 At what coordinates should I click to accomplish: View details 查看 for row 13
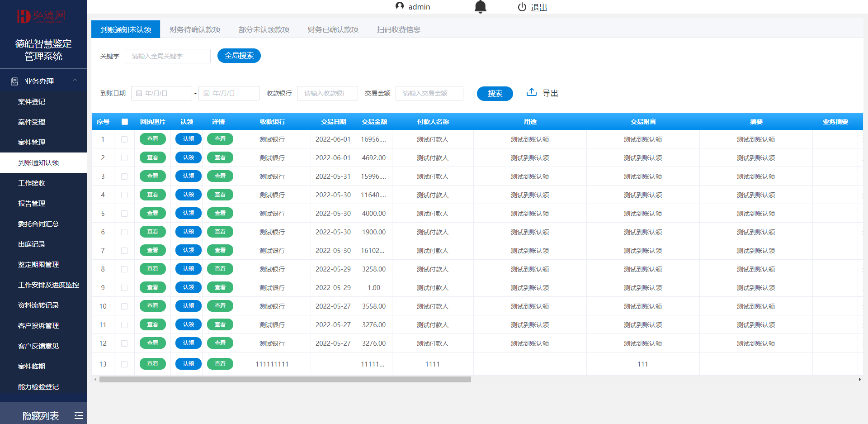[220, 364]
